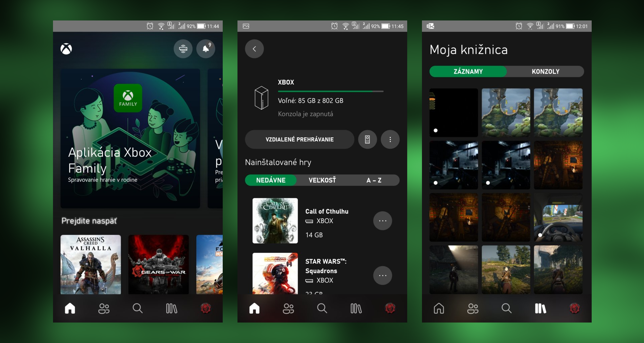Open Assassin's Creed Valhalla cover
Viewport: 644px width, 343px height.
click(x=91, y=264)
